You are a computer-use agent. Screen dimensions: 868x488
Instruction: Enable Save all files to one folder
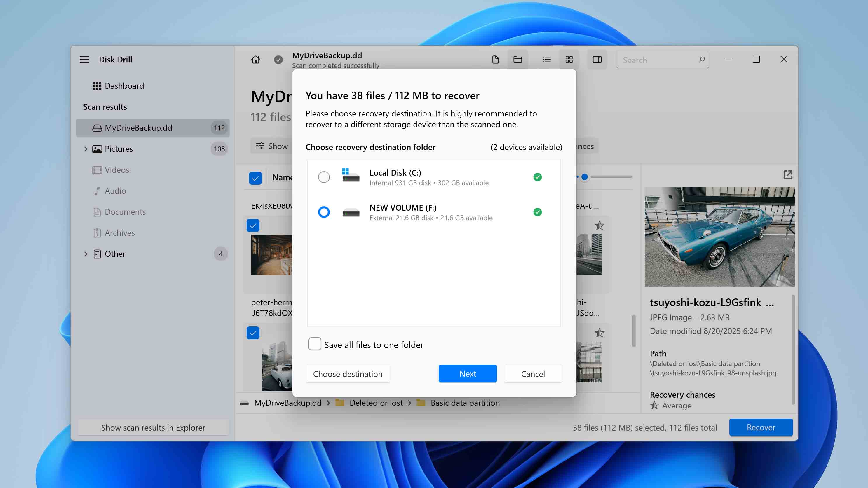click(314, 344)
